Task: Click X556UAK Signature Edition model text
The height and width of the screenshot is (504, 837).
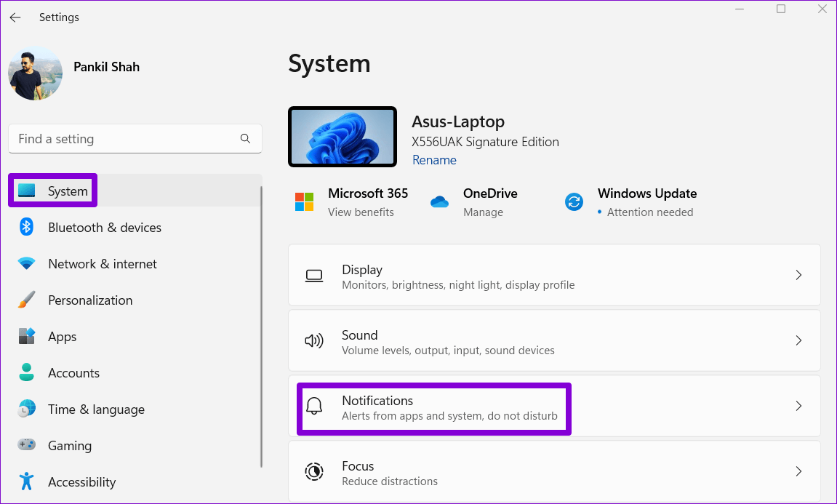Action: click(485, 142)
